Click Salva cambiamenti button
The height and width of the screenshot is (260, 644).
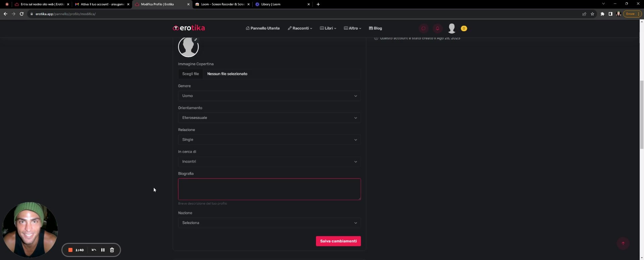pos(338,241)
